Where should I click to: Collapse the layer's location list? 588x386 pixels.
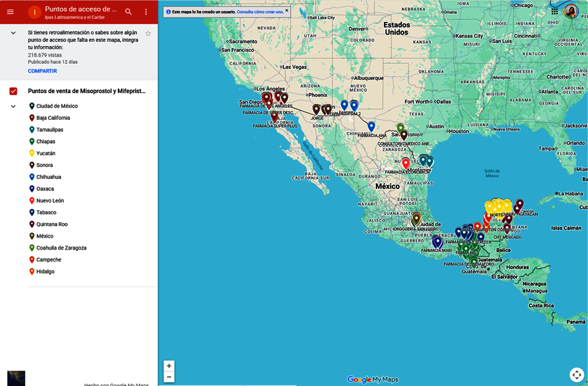(x=13, y=106)
